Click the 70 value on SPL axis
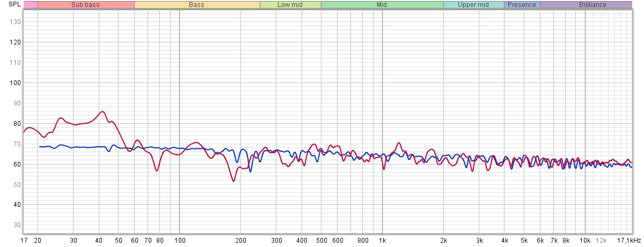This screenshot has height=247, width=644. [x=17, y=144]
